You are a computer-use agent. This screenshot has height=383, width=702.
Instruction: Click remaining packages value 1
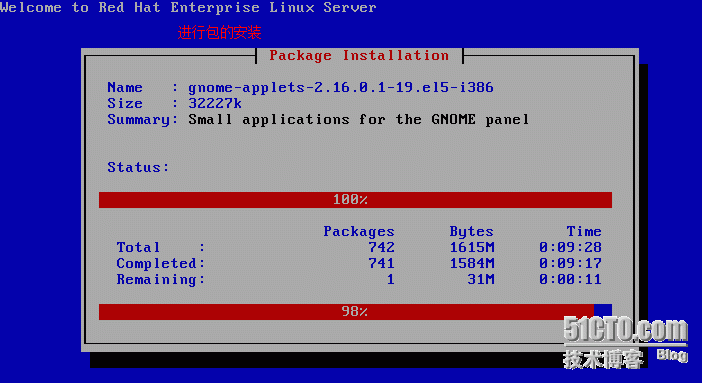pyautogui.click(x=390, y=280)
